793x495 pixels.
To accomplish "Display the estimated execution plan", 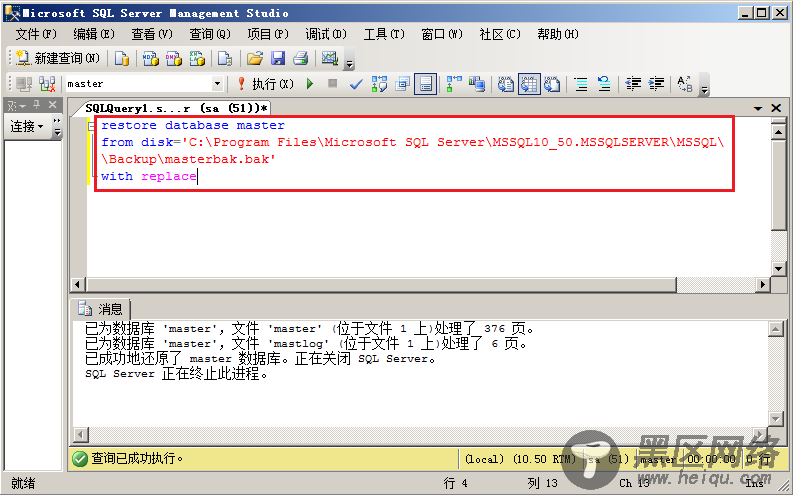I will click(379, 83).
